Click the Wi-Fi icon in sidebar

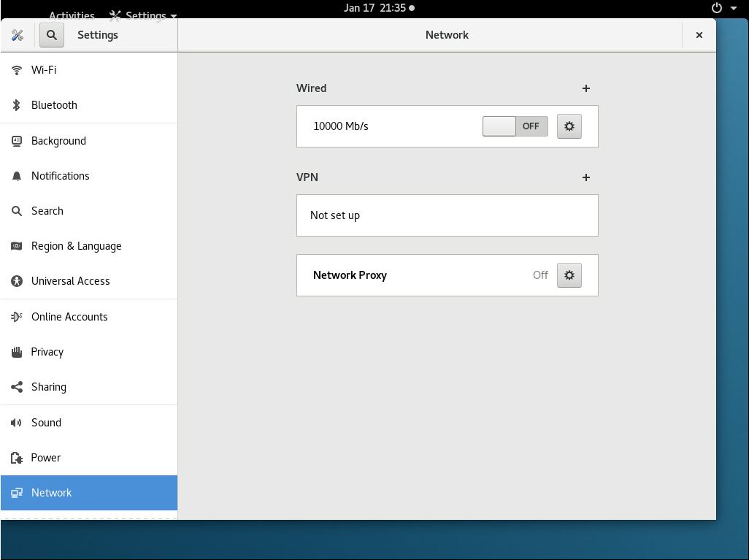tap(17, 70)
